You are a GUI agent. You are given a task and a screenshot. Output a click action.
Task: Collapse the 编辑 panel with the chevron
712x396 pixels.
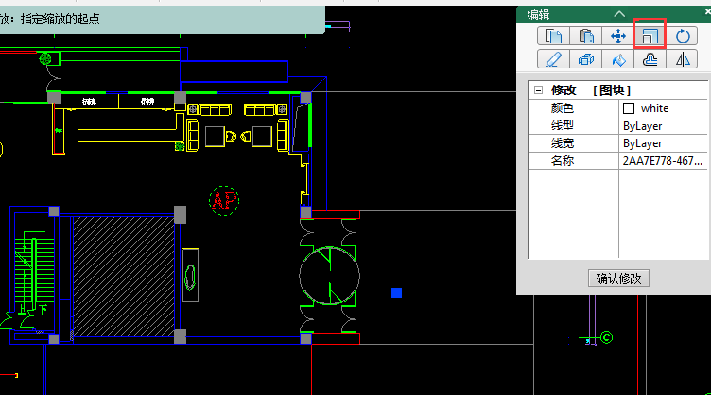point(619,14)
